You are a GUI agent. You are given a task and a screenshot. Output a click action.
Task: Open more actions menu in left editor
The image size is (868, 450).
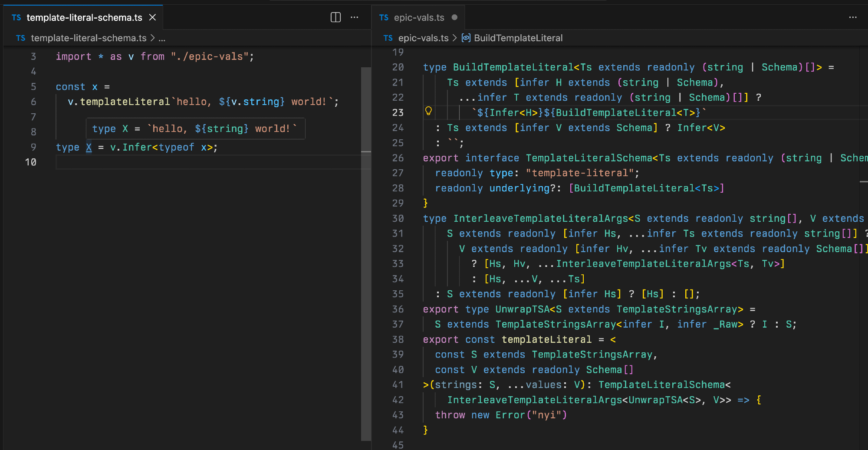(x=355, y=17)
